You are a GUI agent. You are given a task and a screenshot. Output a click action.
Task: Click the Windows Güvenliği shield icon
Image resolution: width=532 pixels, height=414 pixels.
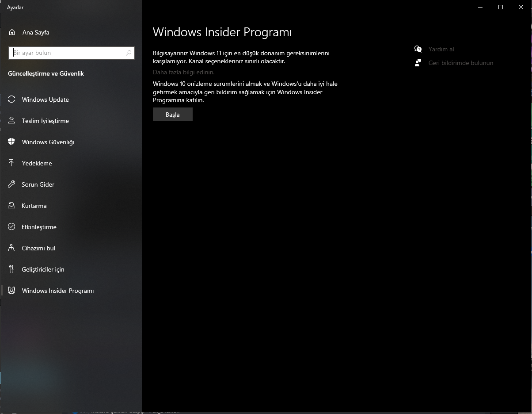coord(12,142)
